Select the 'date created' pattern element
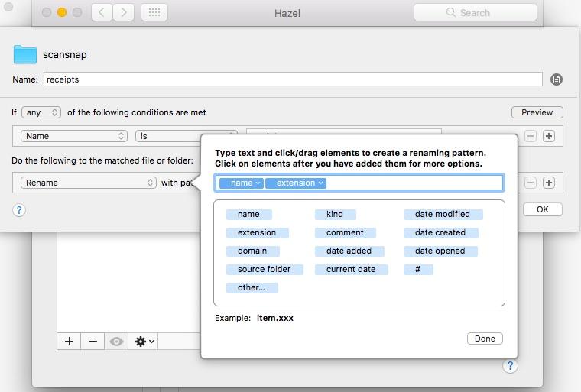The height and width of the screenshot is (392, 581). tap(440, 232)
